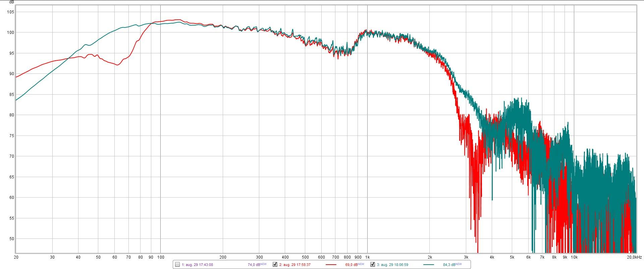This screenshot has height=269, width=644.
Task: Click the label '3: aug. 29 18:06:59'
Action: pyautogui.click(x=392, y=265)
